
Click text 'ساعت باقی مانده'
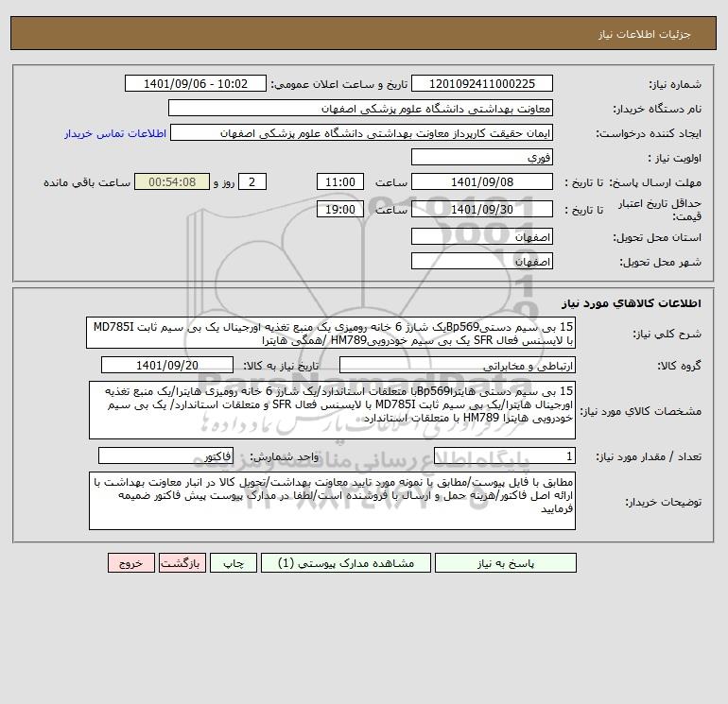87,182
